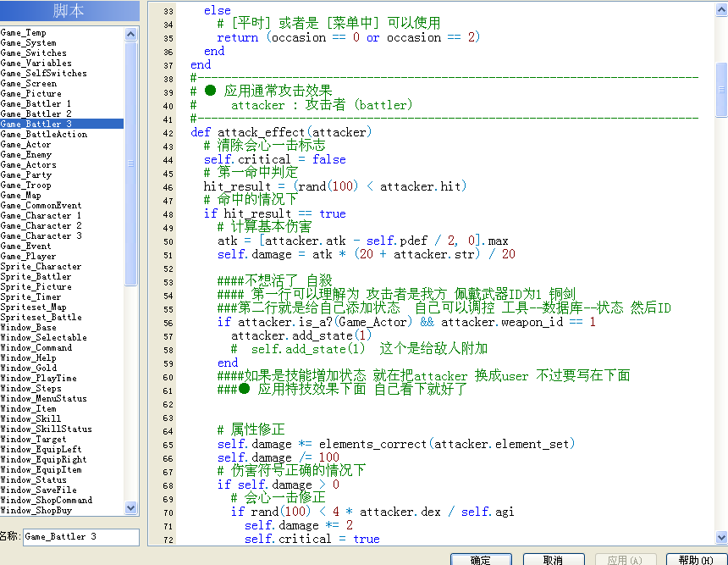Select the Window_Gold script
This screenshot has width=728, height=565.
click(x=28, y=368)
